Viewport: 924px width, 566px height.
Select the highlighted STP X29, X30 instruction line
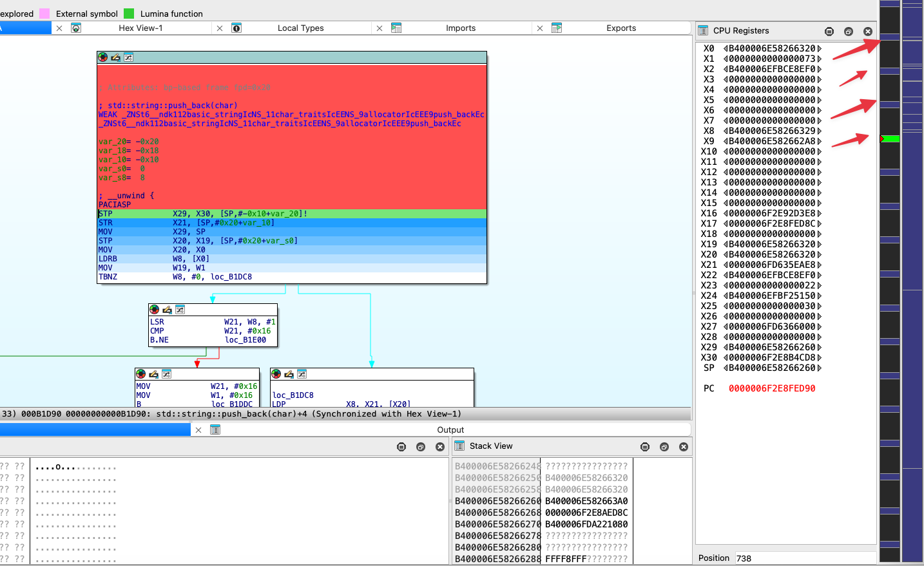click(x=292, y=214)
